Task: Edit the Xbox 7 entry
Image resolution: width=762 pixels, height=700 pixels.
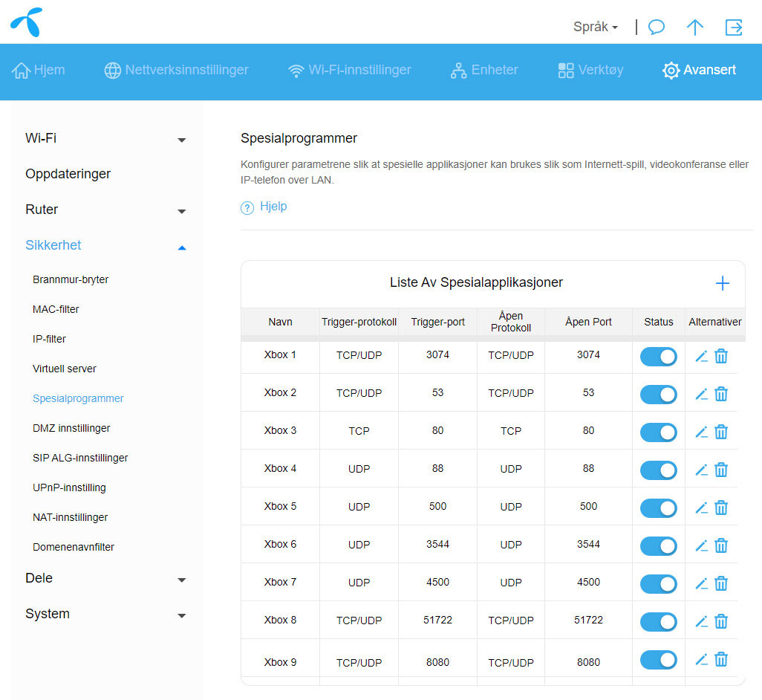Action: [701, 584]
